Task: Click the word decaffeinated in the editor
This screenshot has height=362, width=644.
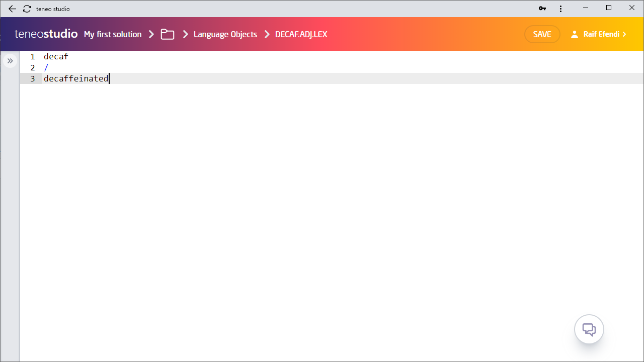Action: [x=75, y=78]
